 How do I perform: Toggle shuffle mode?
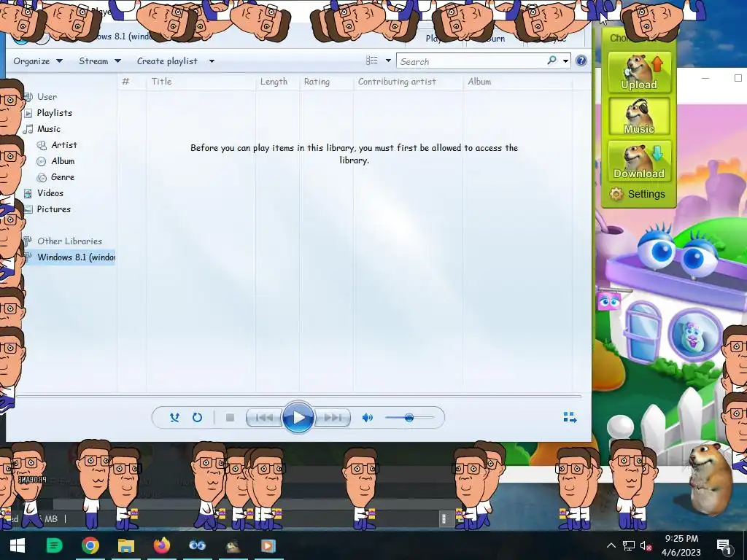click(x=174, y=418)
